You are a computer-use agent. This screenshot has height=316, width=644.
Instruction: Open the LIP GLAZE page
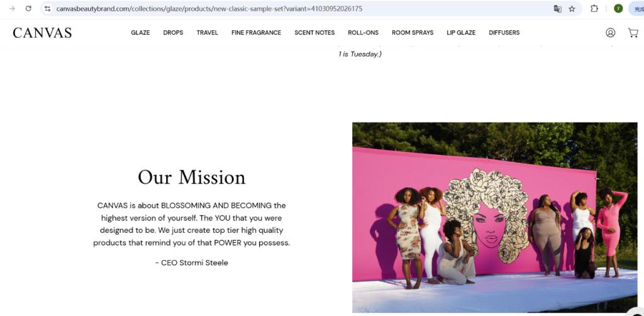461,33
